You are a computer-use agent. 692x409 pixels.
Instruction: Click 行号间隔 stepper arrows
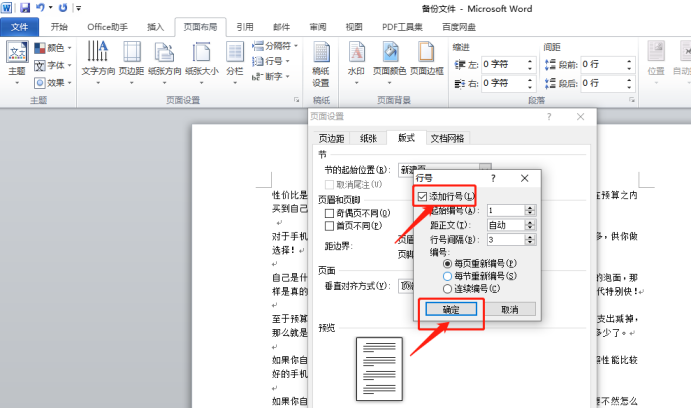pyautogui.click(x=530, y=240)
